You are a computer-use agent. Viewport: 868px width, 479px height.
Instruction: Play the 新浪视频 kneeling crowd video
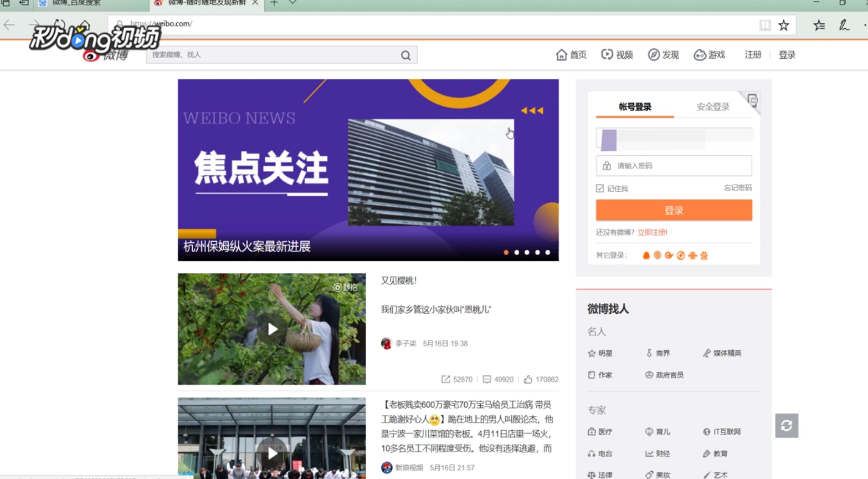pyautogui.click(x=272, y=453)
